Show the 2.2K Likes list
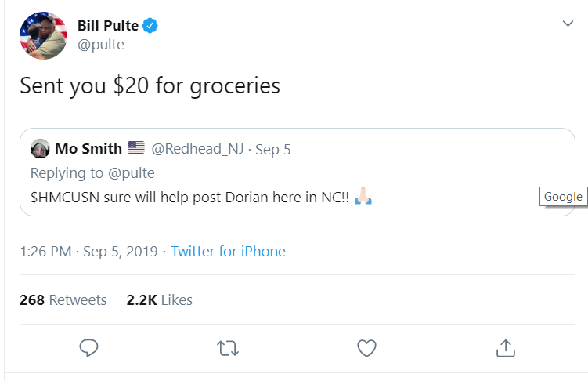The height and width of the screenshot is (381, 588). click(x=159, y=300)
